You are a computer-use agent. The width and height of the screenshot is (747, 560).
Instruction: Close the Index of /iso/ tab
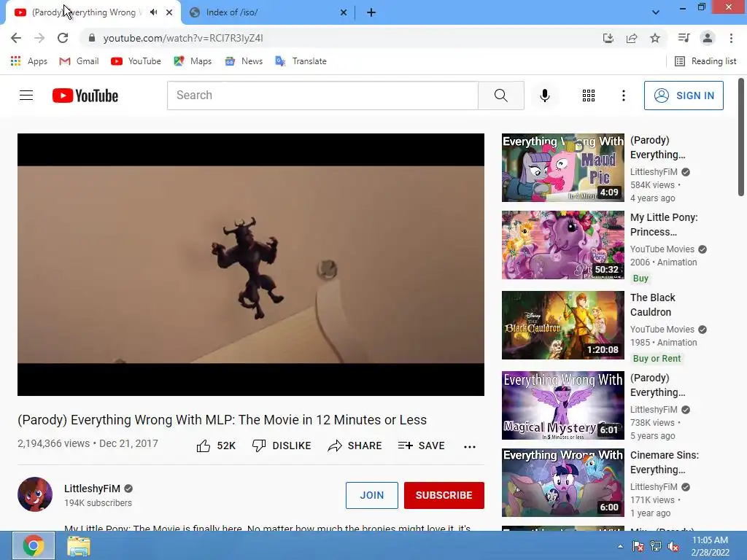click(x=344, y=12)
